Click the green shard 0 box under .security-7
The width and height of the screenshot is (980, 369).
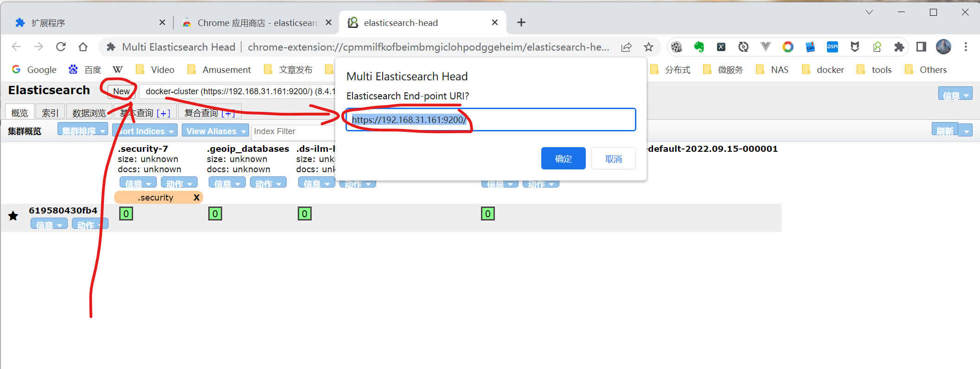tap(126, 214)
